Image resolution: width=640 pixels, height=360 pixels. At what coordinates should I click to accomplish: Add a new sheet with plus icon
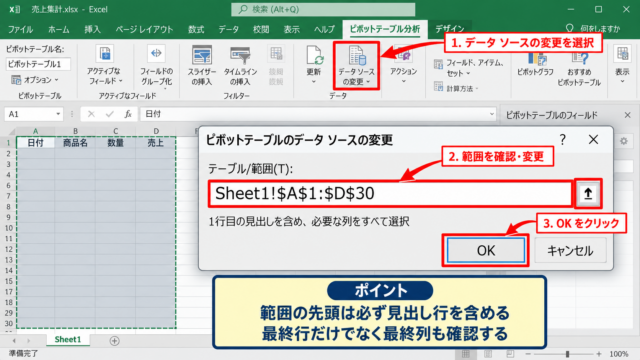tap(114, 341)
